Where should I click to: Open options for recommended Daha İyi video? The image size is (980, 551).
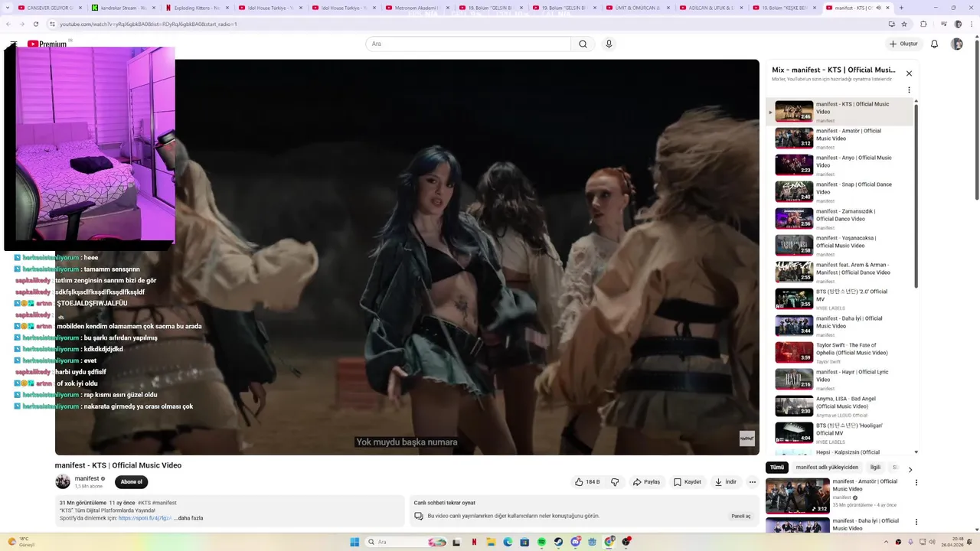[916, 523]
